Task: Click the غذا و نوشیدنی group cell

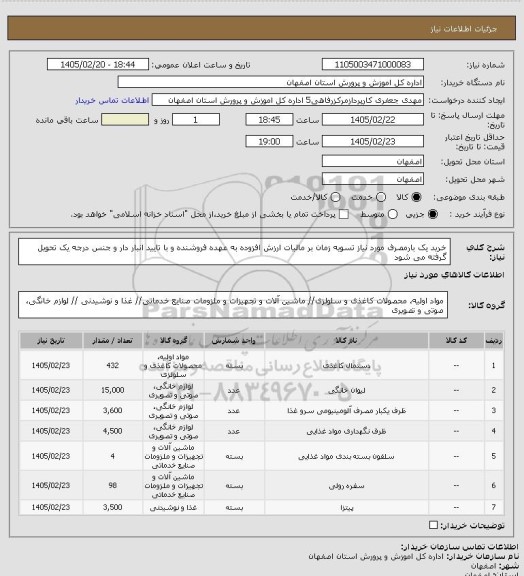Action: point(173,508)
